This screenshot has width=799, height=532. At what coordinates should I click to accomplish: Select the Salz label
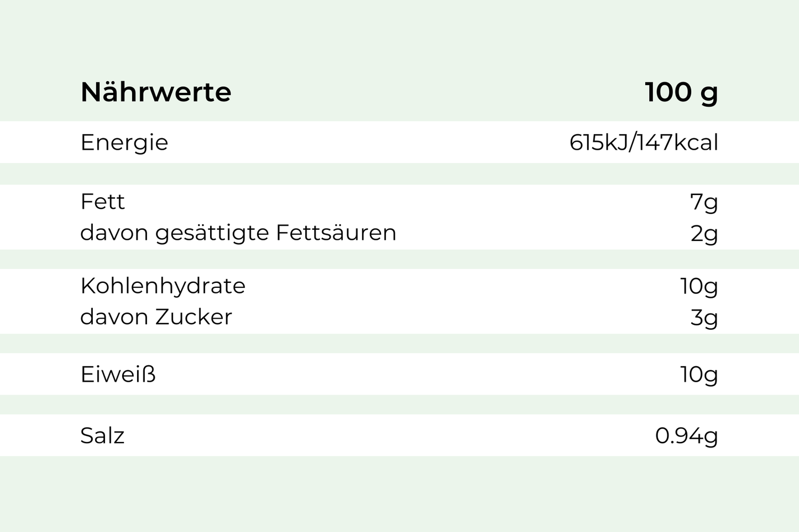pyautogui.click(x=102, y=436)
